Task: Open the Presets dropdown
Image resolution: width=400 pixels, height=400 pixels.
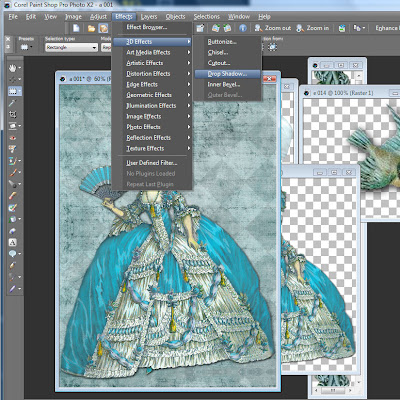Action: (x=26, y=47)
